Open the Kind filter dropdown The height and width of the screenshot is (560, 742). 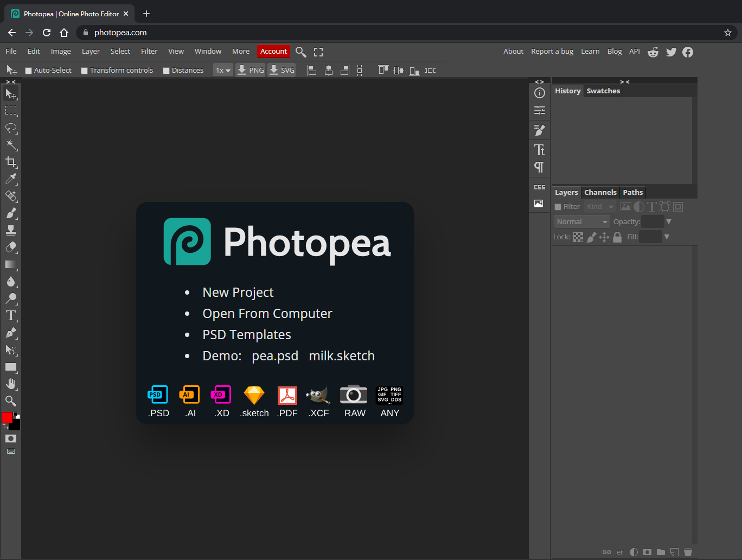(x=600, y=207)
